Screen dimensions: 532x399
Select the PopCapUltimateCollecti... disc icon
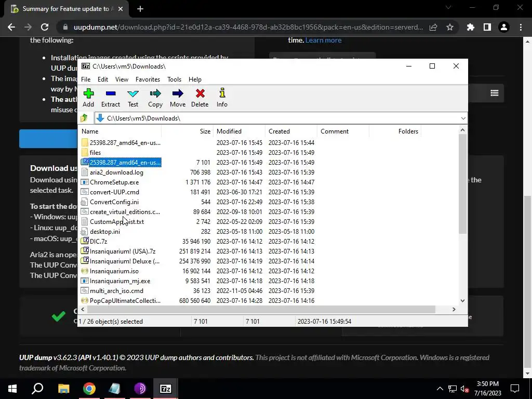(85, 301)
